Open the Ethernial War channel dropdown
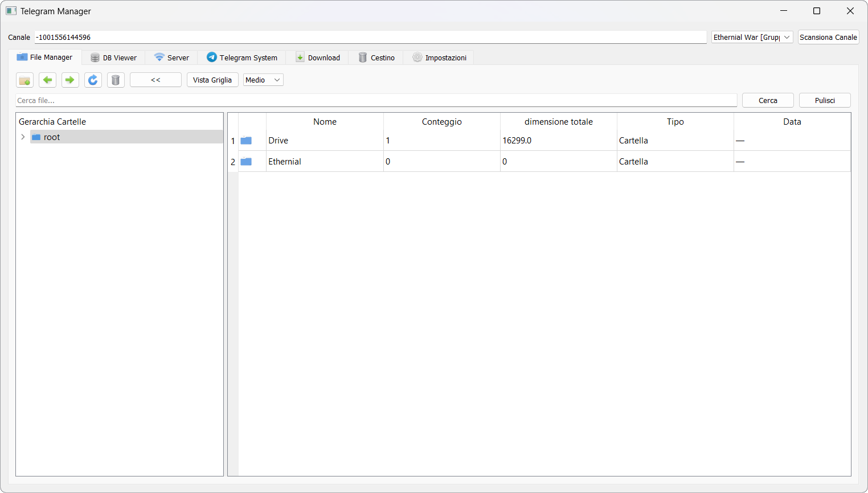868x493 pixels. pyautogui.click(x=752, y=37)
